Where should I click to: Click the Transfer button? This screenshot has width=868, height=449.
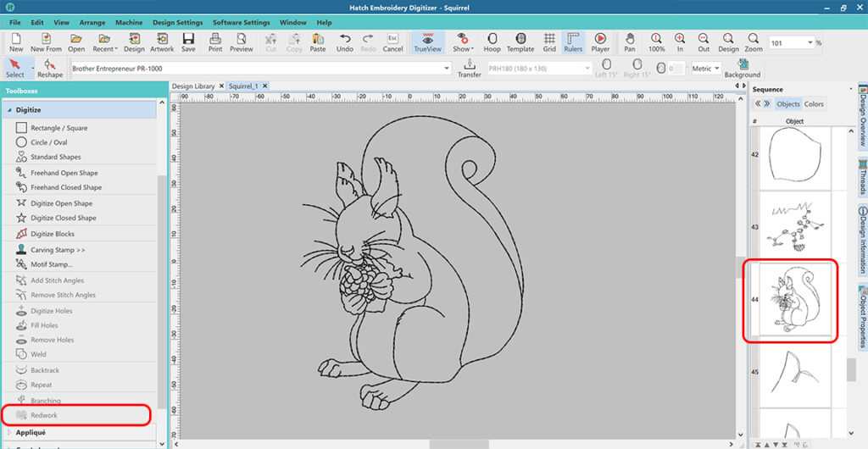[470, 68]
